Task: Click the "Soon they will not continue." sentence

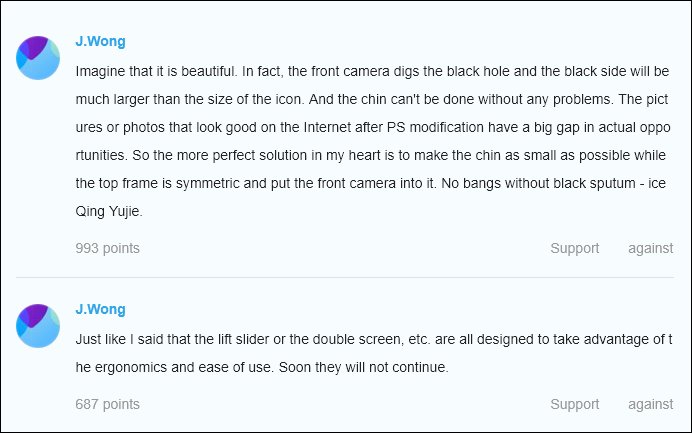Action: tap(363, 367)
